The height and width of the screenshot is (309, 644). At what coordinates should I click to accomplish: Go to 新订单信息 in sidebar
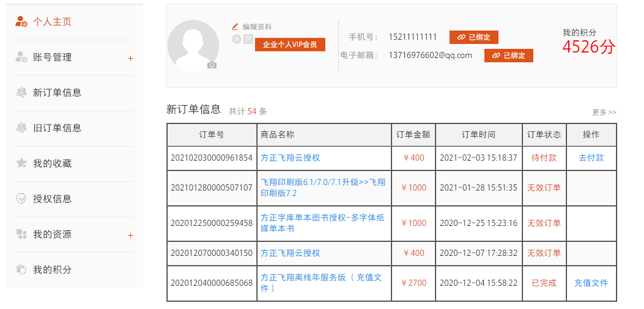click(57, 93)
